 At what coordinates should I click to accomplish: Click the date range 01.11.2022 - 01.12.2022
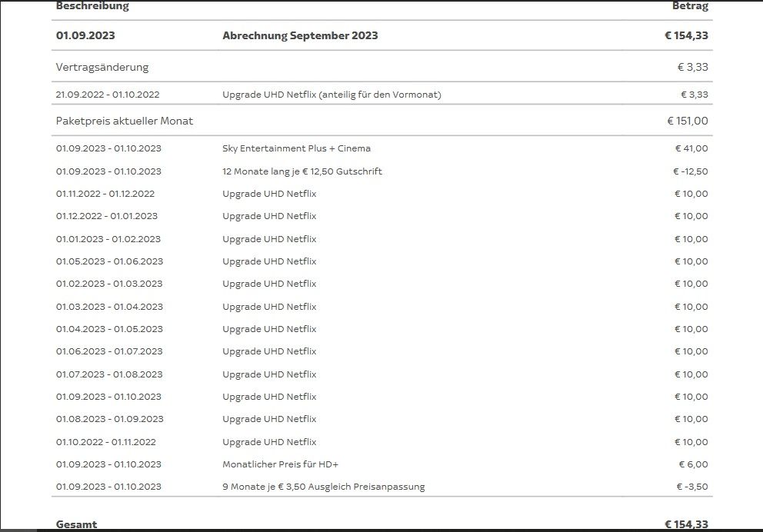point(105,194)
